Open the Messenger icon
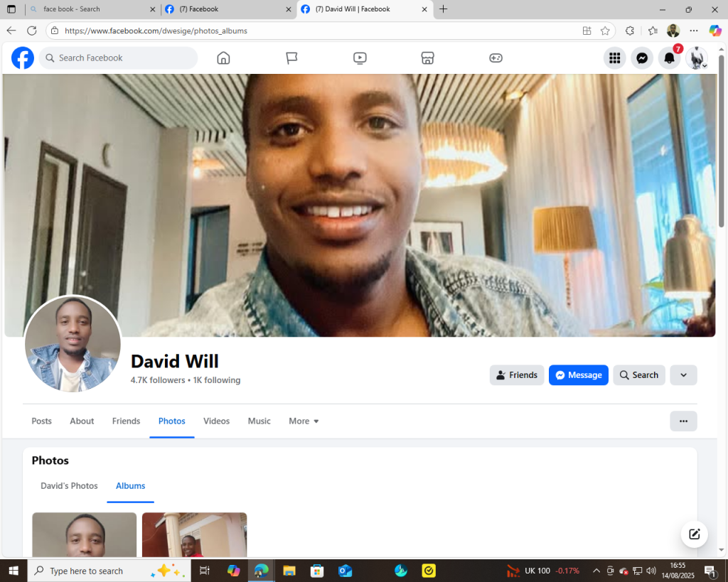The width and height of the screenshot is (728, 582). tap(642, 58)
